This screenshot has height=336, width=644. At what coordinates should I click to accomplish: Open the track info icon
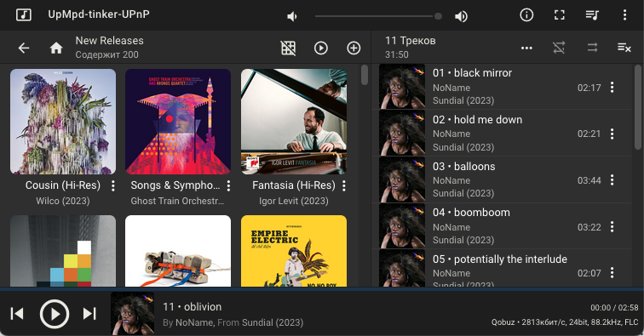526,15
